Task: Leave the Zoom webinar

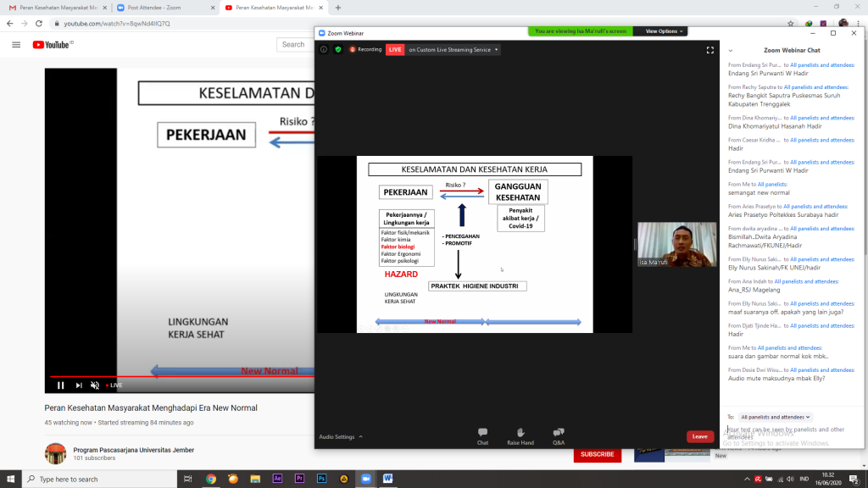Action: (699, 436)
